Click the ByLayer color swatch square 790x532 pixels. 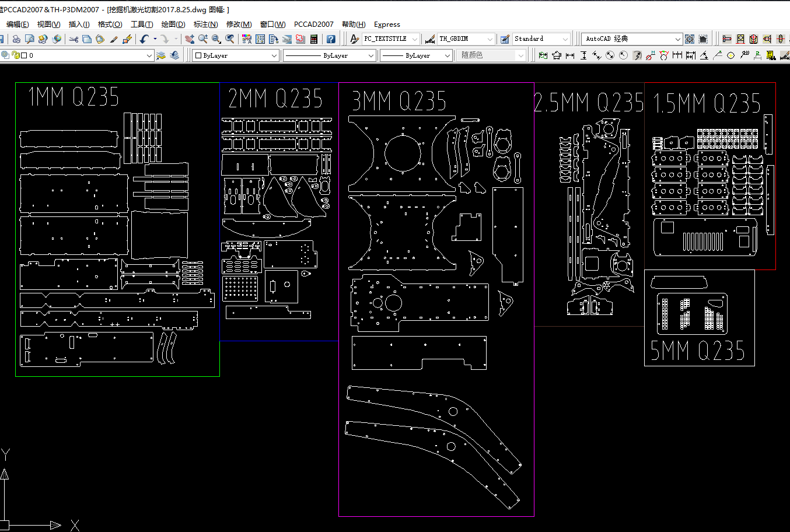point(198,55)
